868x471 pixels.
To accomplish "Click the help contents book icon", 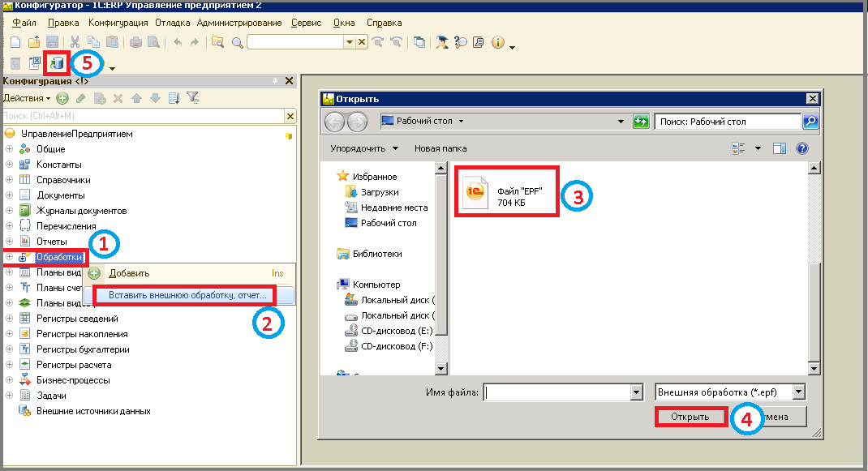I will 479,42.
